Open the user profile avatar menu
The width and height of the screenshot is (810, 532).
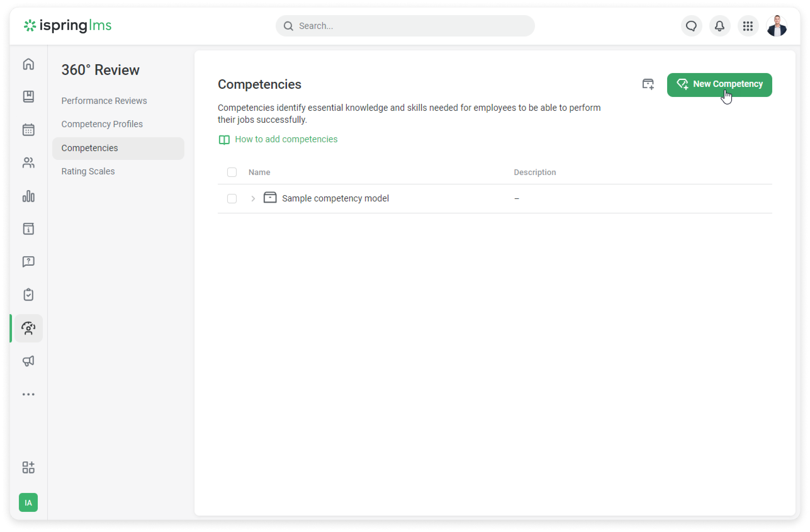[x=777, y=26]
